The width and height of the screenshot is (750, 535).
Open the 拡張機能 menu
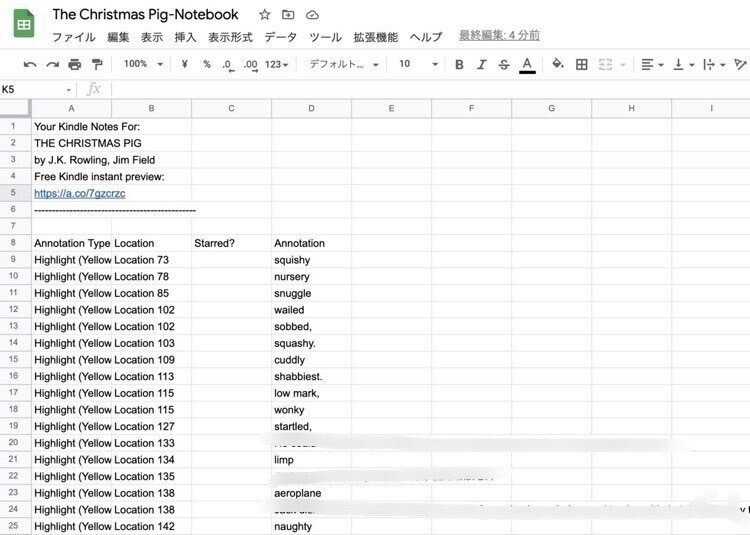point(375,37)
